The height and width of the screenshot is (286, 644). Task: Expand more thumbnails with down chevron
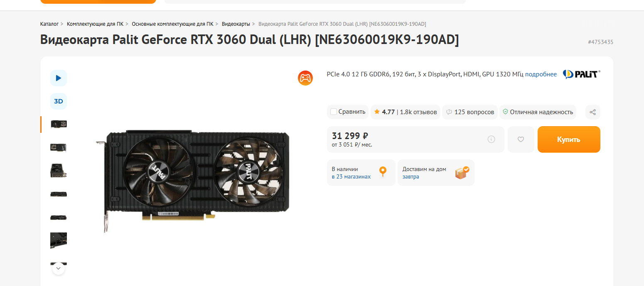(59, 269)
